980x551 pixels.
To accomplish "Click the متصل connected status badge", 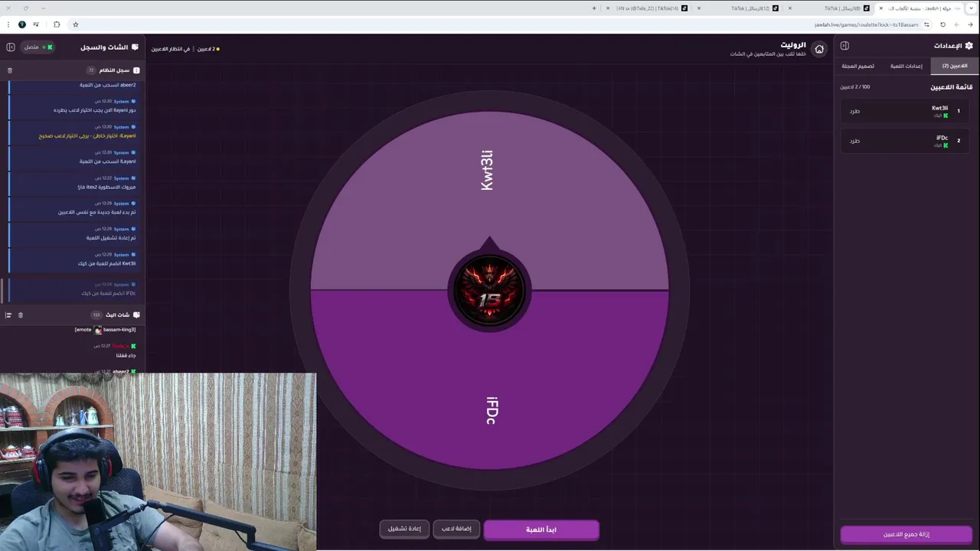I will 38,47.
